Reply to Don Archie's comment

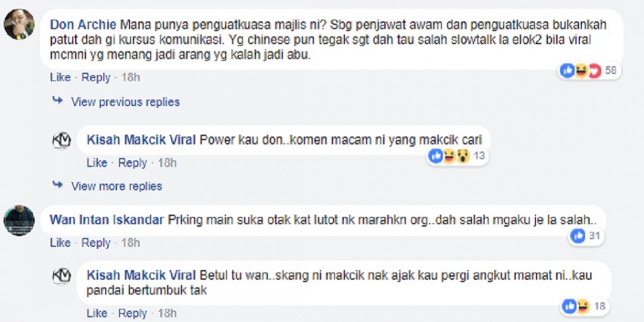pos(96,77)
